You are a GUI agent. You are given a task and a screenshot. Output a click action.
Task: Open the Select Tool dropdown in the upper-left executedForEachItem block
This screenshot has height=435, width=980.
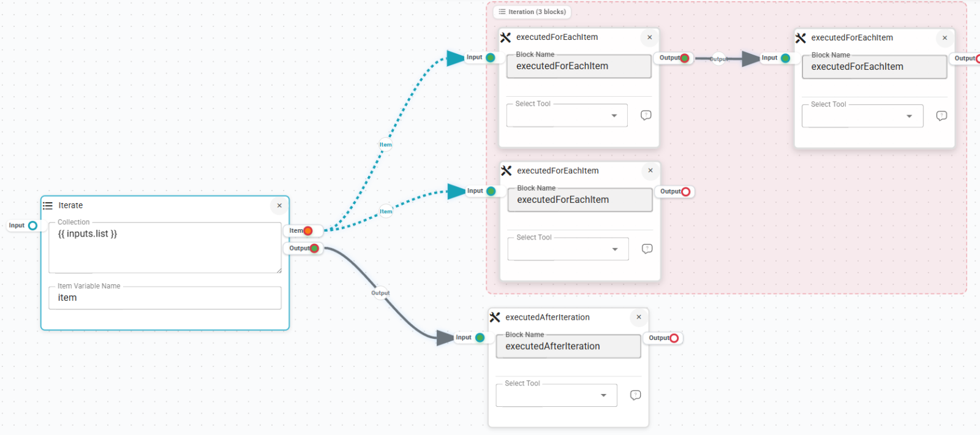567,115
